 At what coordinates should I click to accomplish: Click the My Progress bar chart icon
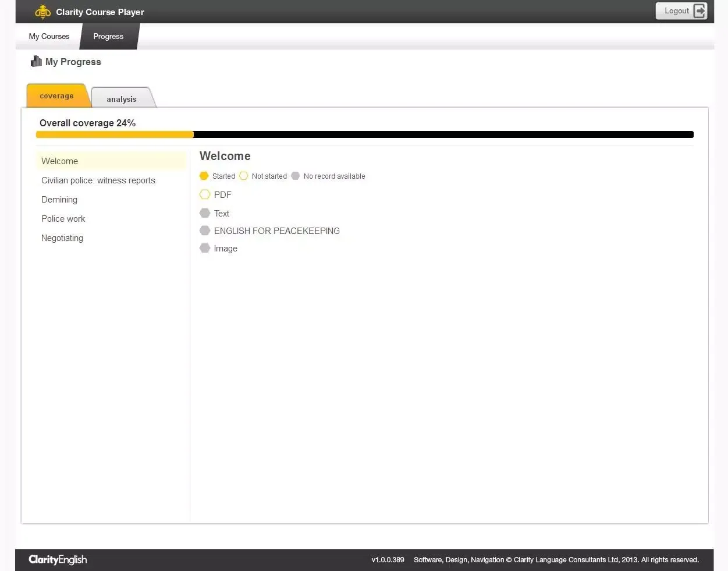tap(36, 61)
